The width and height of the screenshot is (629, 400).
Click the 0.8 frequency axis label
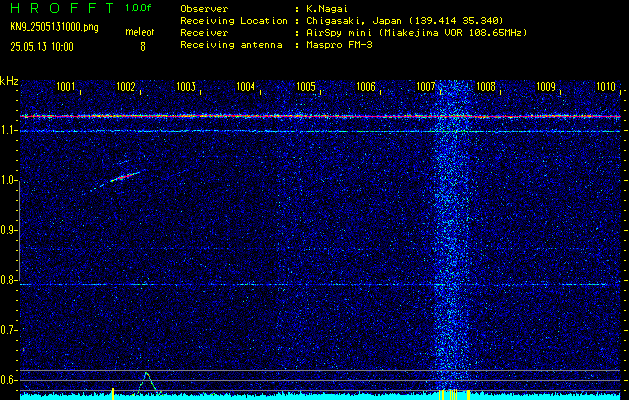click(x=9, y=280)
